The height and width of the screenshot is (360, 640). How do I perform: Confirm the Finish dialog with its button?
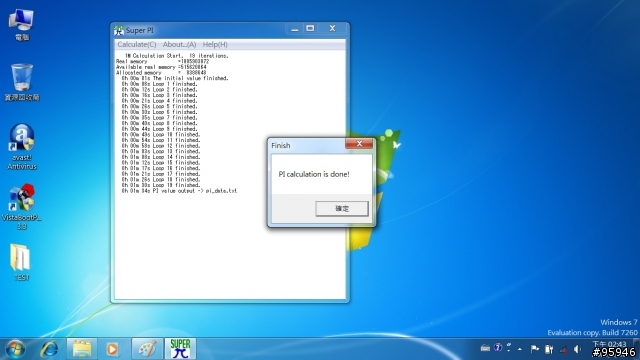[x=342, y=209]
